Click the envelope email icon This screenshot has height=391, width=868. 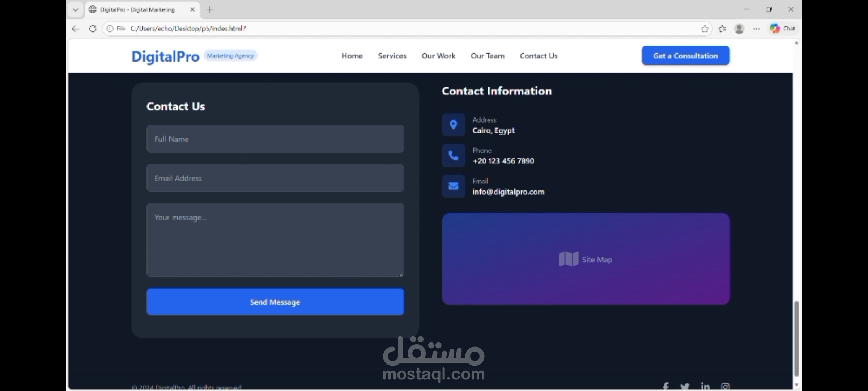453,186
